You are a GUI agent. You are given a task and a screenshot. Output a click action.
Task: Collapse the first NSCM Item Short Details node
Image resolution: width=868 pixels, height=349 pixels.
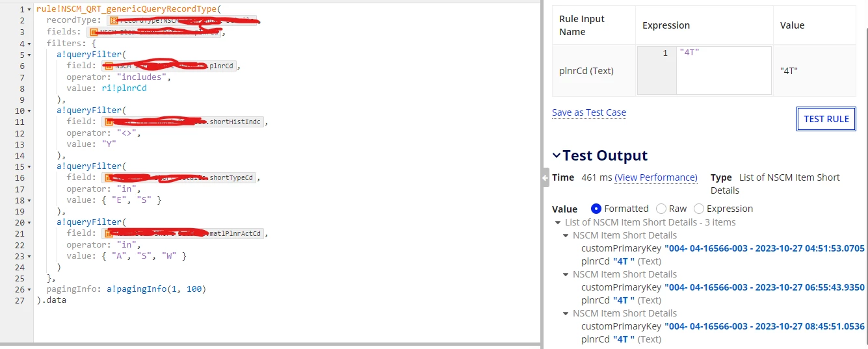pos(566,235)
